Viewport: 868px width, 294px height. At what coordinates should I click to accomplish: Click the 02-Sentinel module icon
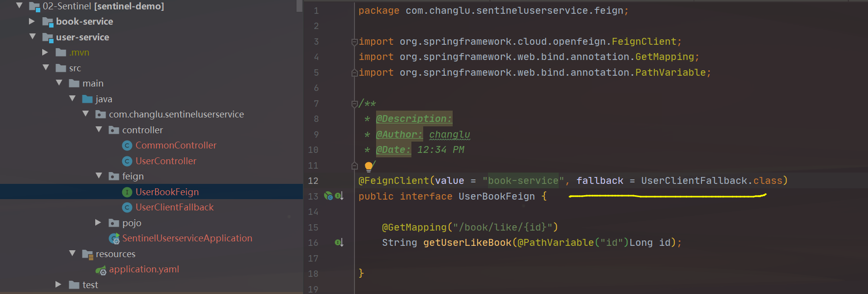point(34,6)
